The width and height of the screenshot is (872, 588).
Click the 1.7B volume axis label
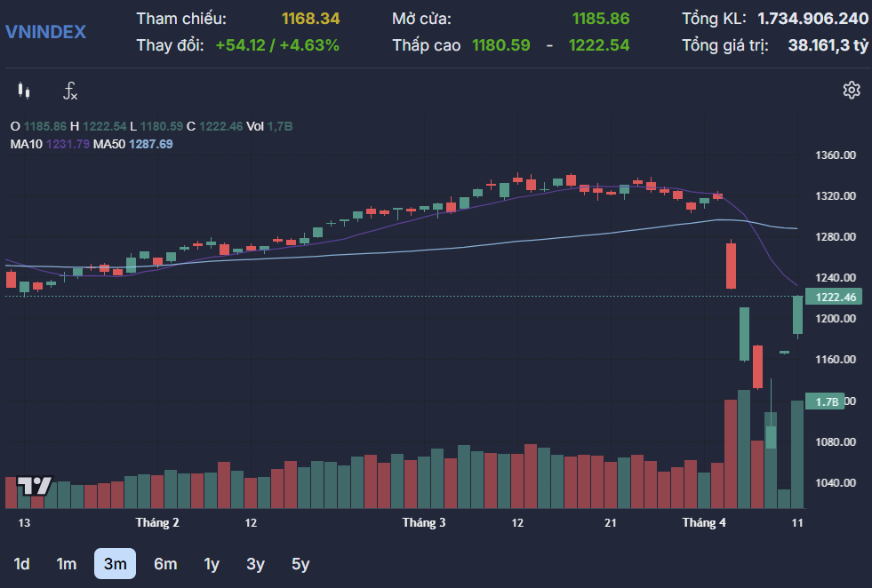click(827, 401)
